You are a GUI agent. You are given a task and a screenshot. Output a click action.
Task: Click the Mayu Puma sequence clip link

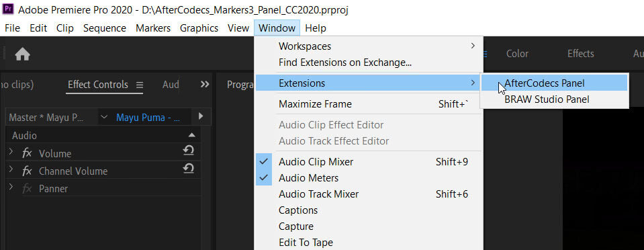pyautogui.click(x=148, y=118)
